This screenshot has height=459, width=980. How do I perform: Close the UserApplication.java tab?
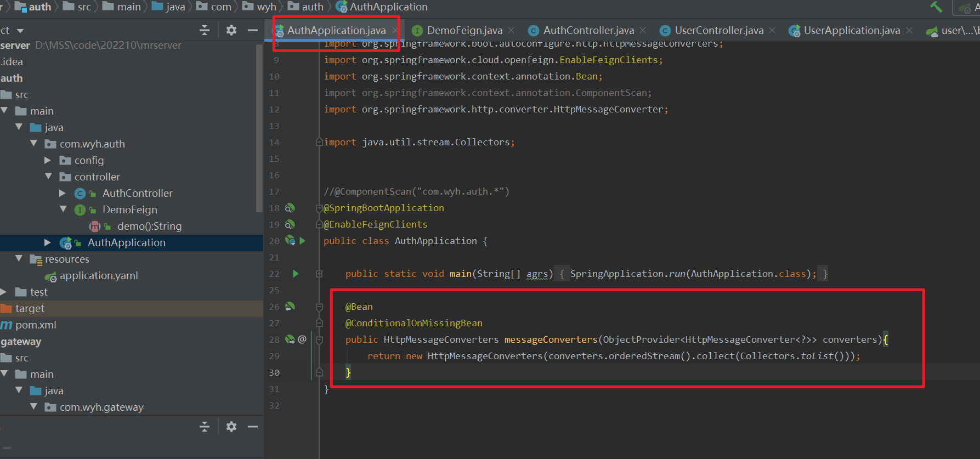(x=909, y=30)
